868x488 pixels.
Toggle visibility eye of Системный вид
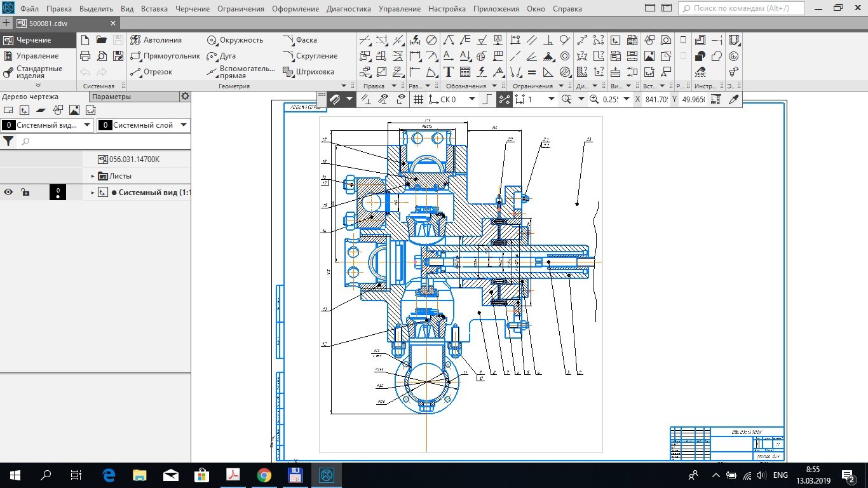tap(9, 193)
